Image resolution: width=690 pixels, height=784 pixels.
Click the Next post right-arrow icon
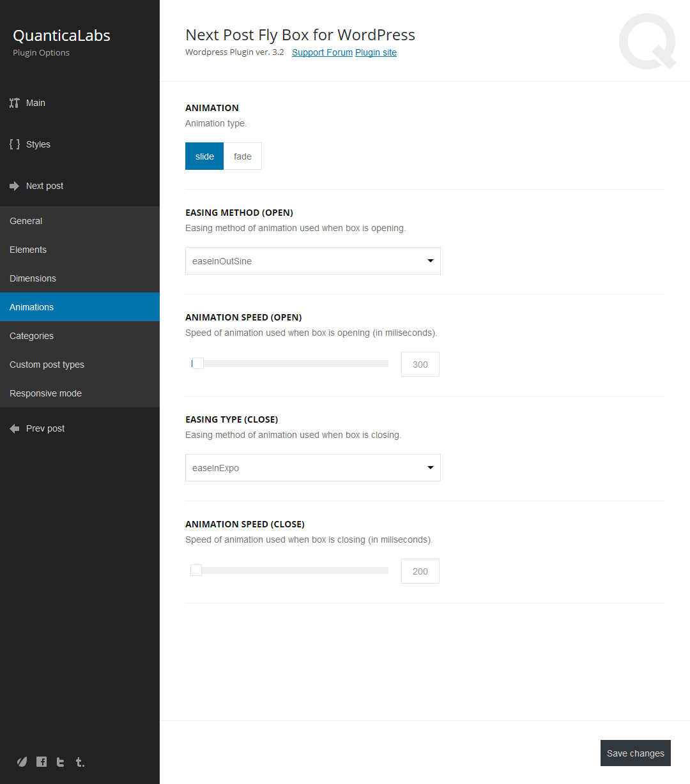pos(15,186)
